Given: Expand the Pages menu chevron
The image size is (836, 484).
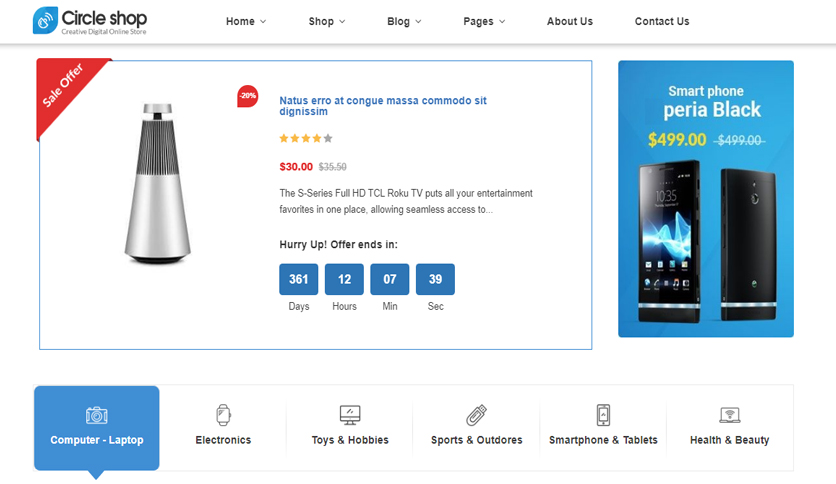Looking at the screenshot, I should click(502, 22).
